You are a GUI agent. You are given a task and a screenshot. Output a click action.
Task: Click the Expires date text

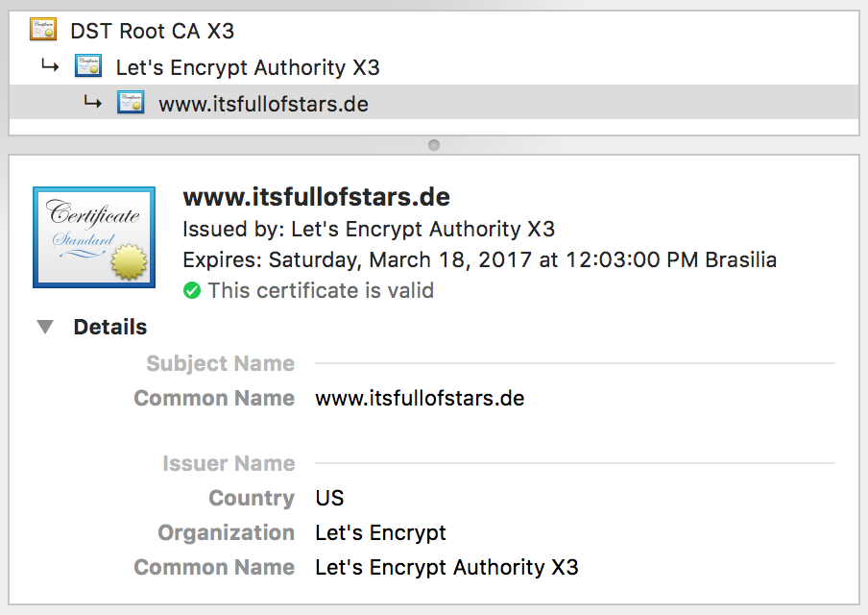pos(479,259)
